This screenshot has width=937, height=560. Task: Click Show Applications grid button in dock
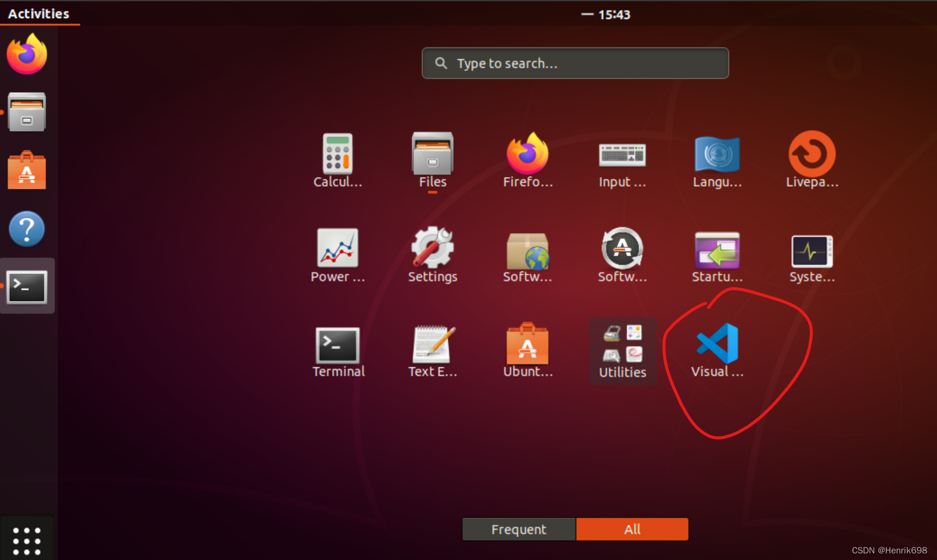coord(27,541)
